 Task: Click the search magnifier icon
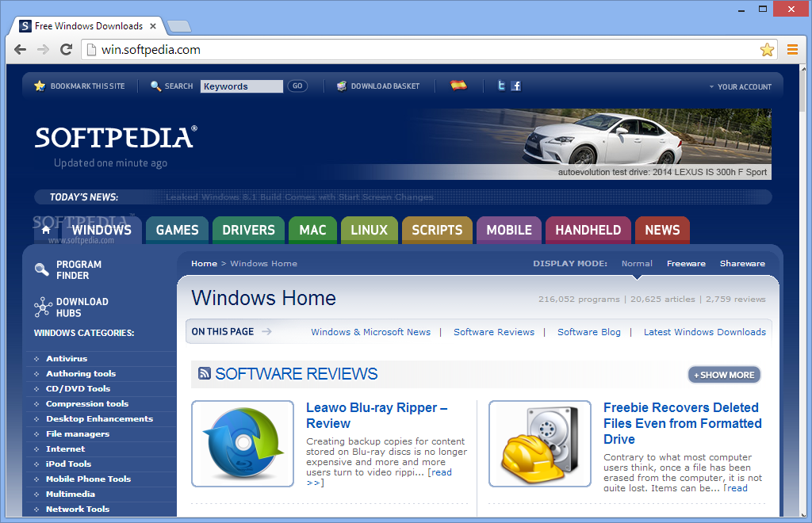155,86
